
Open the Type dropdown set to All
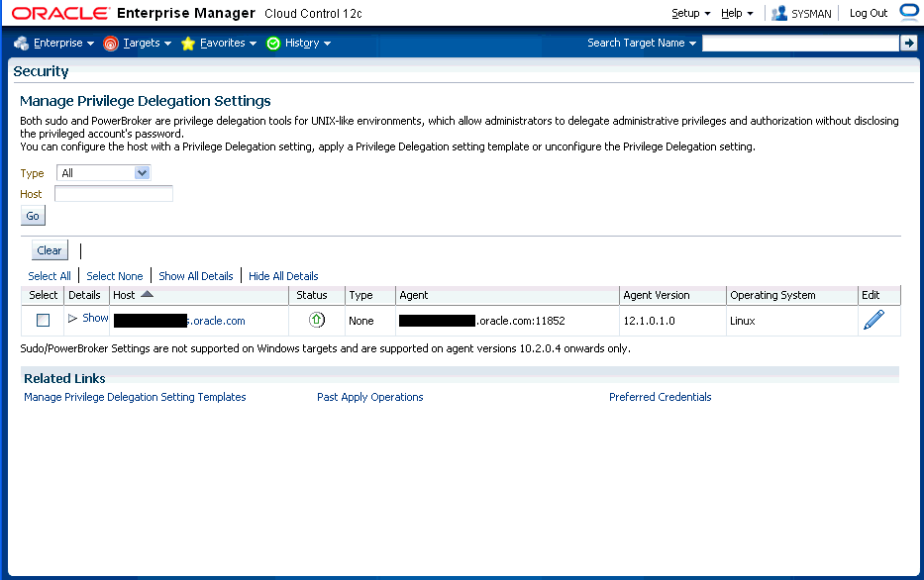pyautogui.click(x=104, y=172)
